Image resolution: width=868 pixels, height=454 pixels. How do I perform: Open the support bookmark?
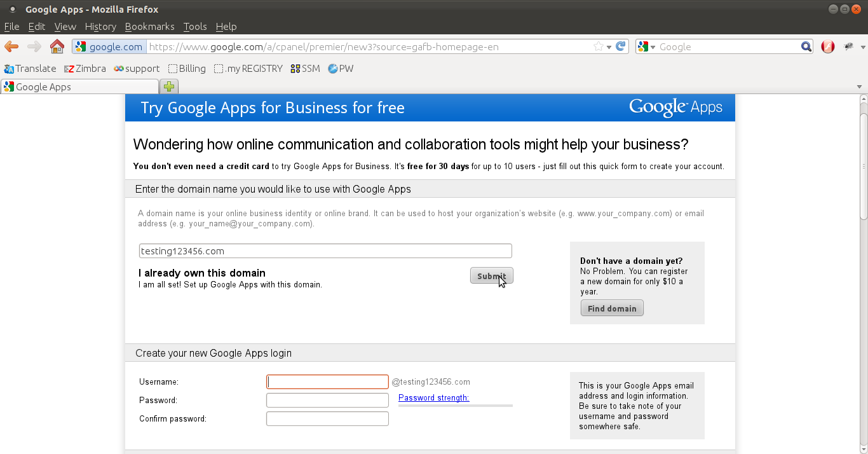tap(137, 69)
